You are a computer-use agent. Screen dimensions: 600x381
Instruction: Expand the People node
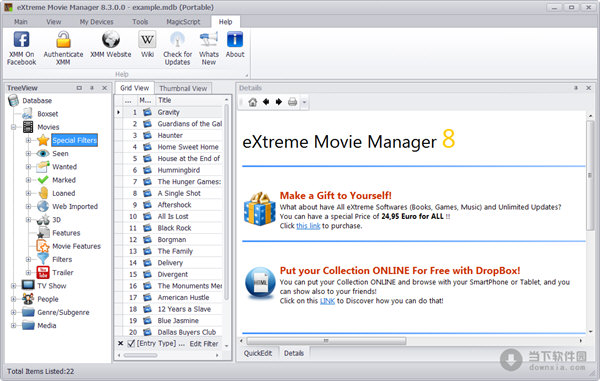[14, 299]
